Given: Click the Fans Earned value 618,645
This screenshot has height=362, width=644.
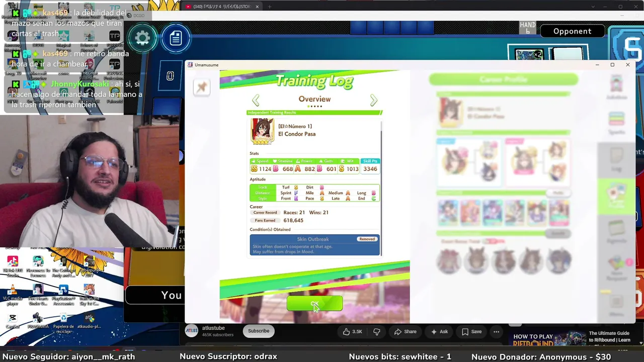Looking at the screenshot, I should pos(293,220).
